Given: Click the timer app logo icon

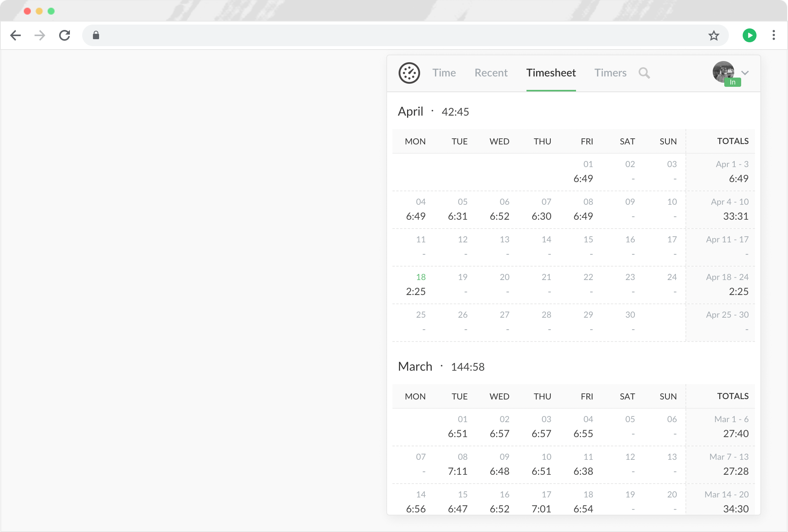Looking at the screenshot, I should click(x=409, y=73).
